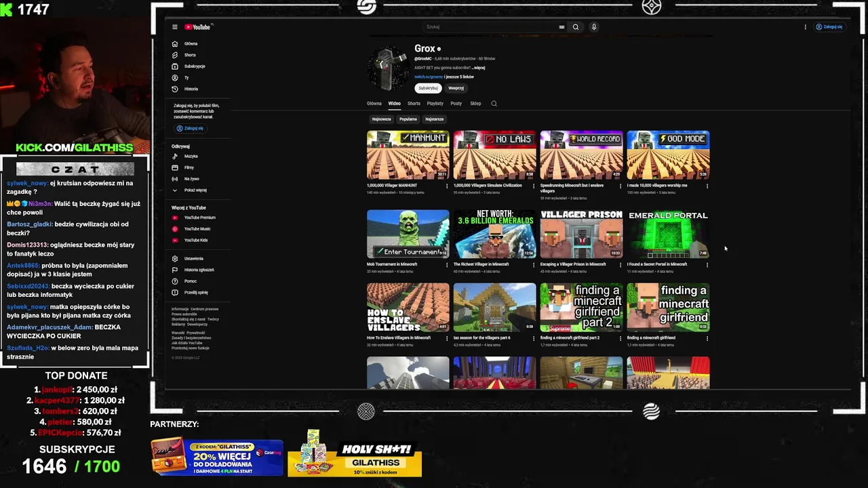Expand channel description via ...więcej
The height and width of the screenshot is (488, 868).
tap(478, 68)
